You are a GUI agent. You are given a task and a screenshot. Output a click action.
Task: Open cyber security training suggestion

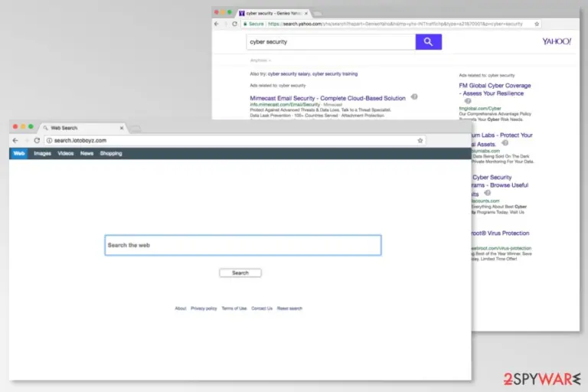(x=335, y=74)
